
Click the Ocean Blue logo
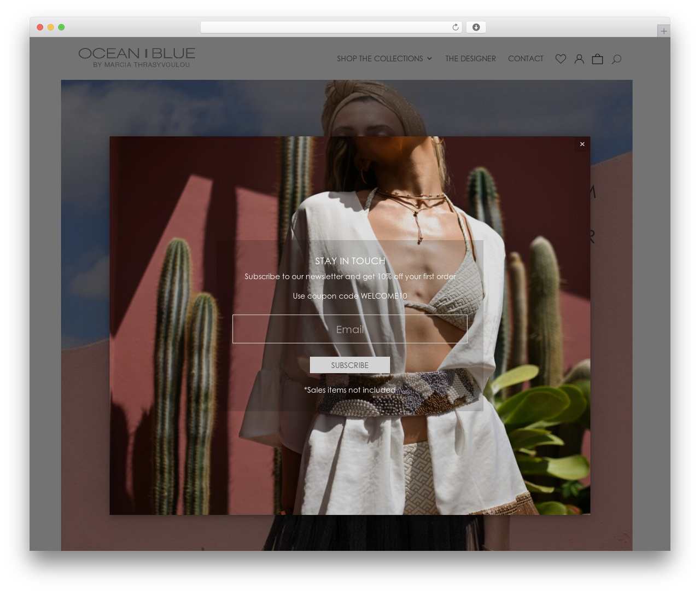point(137,57)
